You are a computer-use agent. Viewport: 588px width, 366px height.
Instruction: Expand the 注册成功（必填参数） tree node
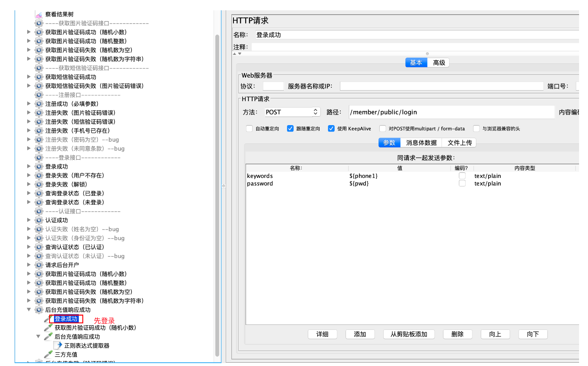pyautogui.click(x=29, y=103)
